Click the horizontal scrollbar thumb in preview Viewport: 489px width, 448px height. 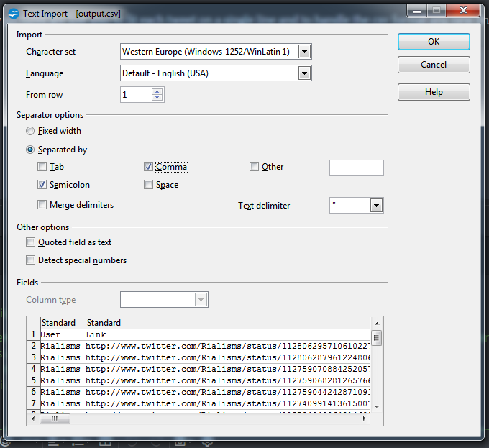pyautogui.click(x=55, y=419)
